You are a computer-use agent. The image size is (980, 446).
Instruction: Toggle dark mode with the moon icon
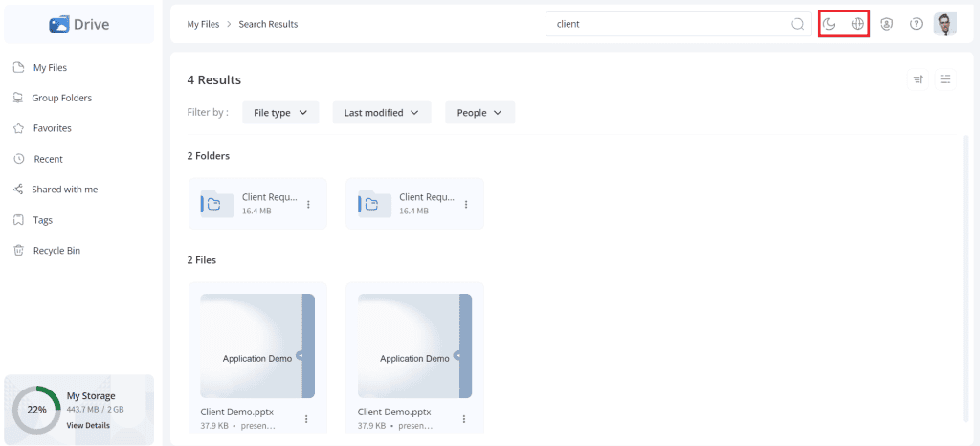tap(829, 24)
